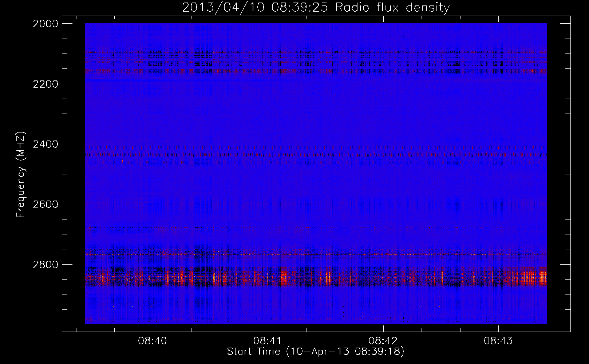Click the 08:43 time axis label
This screenshot has width=589, height=364.
pos(498,341)
